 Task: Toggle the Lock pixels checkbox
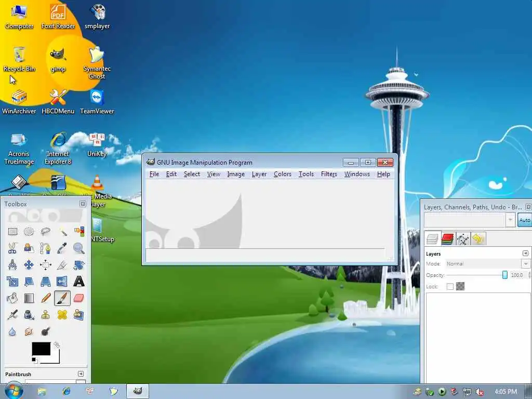pyautogui.click(x=450, y=287)
